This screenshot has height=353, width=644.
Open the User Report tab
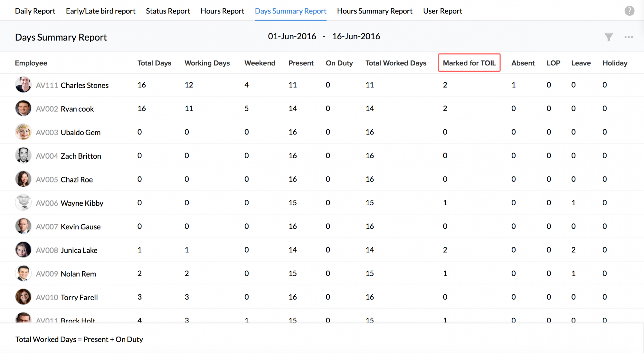click(x=442, y=11)
